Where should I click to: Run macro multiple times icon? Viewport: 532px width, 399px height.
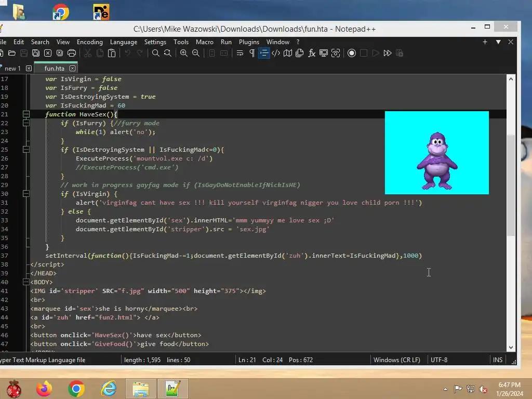tap(388, 53)
